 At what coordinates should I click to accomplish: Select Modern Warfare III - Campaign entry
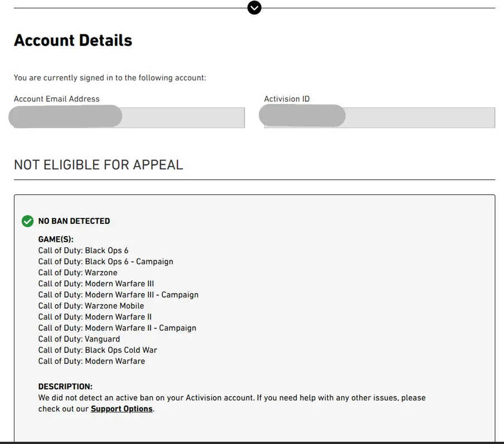[118, 295]
